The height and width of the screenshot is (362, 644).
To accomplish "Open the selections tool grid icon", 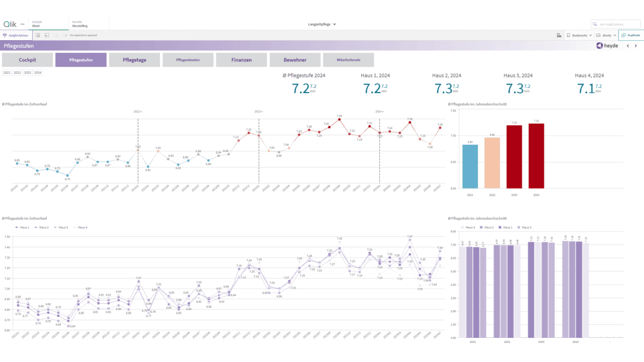I will click(559, 35).
